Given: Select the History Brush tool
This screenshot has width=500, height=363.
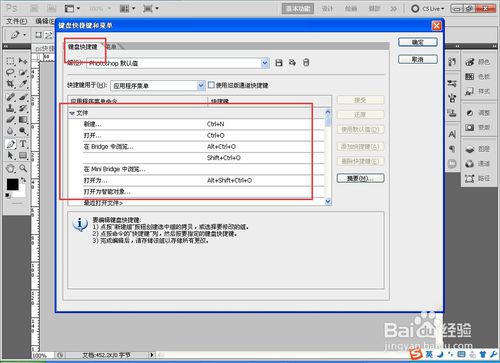Looking at the screenshot, I should pos(23,108).
